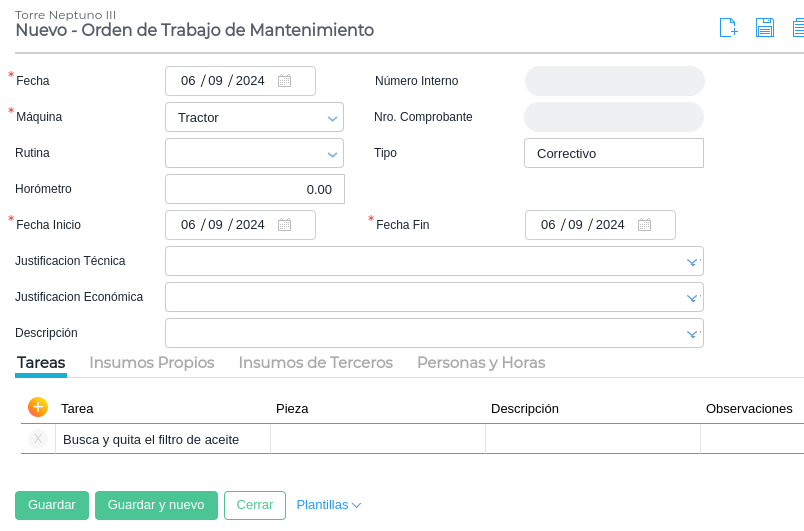Remove the 'Busca y quita el filtro' row
Viewport: 804px width, 531px height.
(38, 439)
